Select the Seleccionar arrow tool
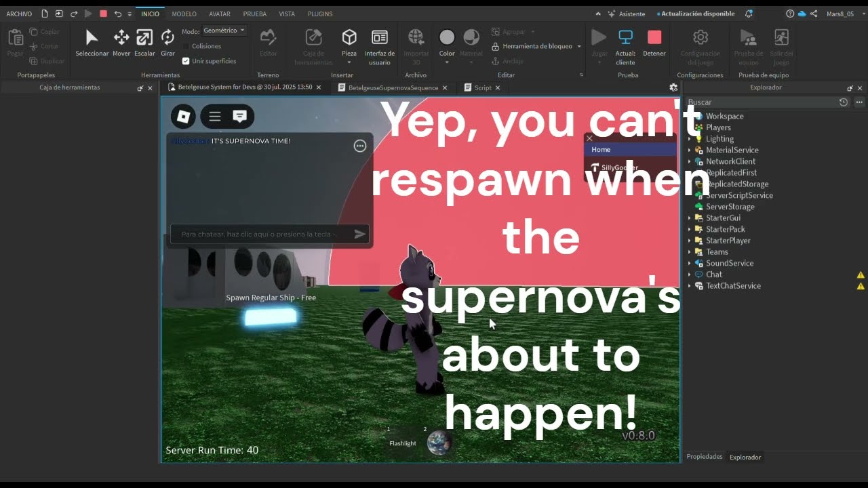 (92, 43)
